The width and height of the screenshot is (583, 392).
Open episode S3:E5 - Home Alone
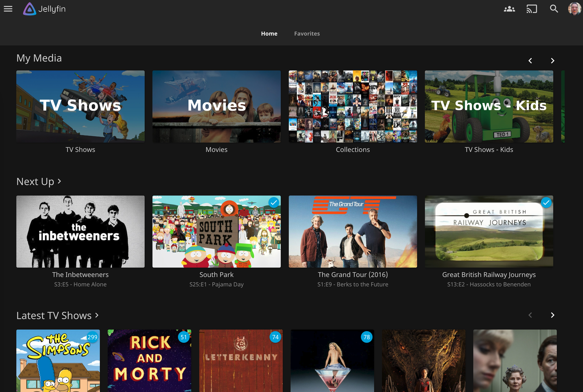click(80, 284)
